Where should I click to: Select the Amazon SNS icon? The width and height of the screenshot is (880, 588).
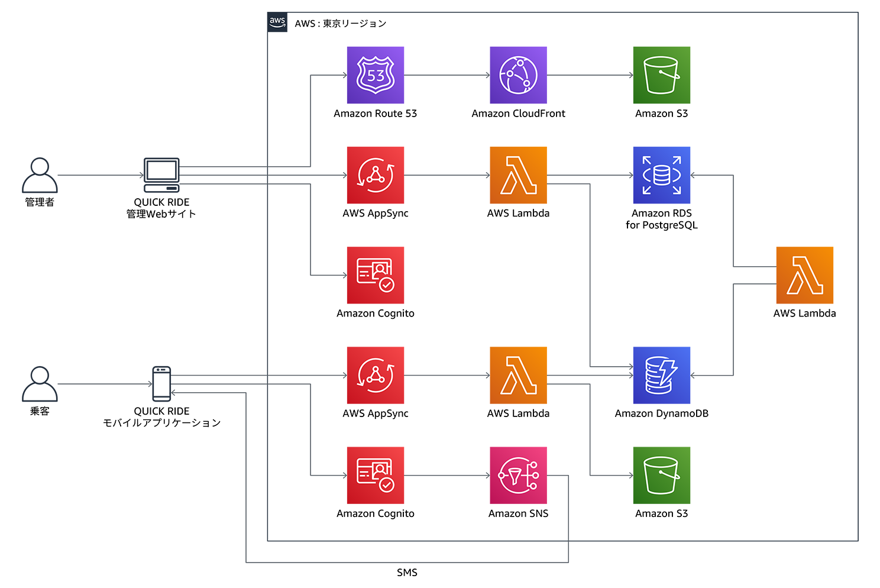click(x=518, y=475)
